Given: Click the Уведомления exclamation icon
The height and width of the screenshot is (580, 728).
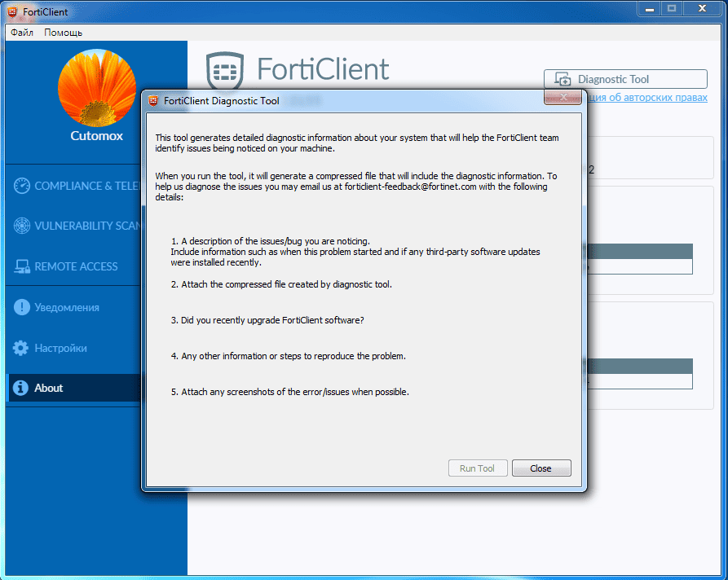Looking at the screenshot, I should pos(21,307).
